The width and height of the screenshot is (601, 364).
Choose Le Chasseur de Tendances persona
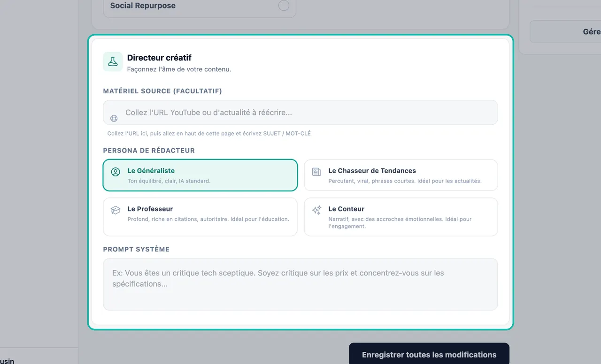tap(401, 175)
